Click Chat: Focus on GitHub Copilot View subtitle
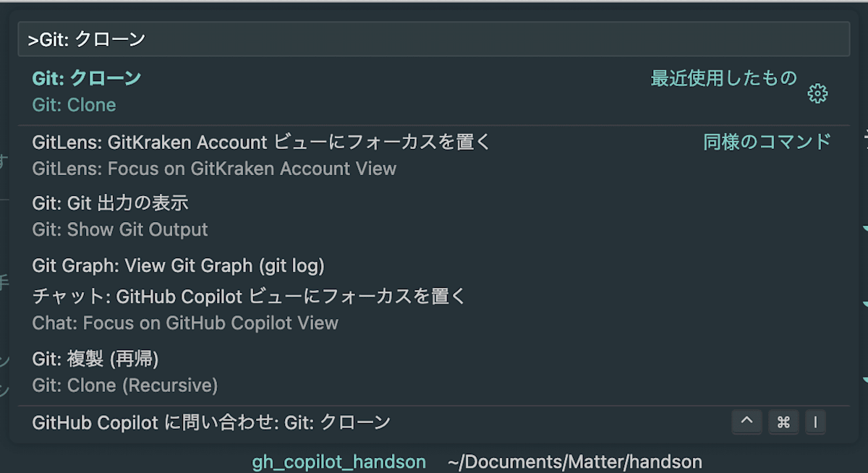This screenshot has width=868, height=473. click(x=185, y=323)
